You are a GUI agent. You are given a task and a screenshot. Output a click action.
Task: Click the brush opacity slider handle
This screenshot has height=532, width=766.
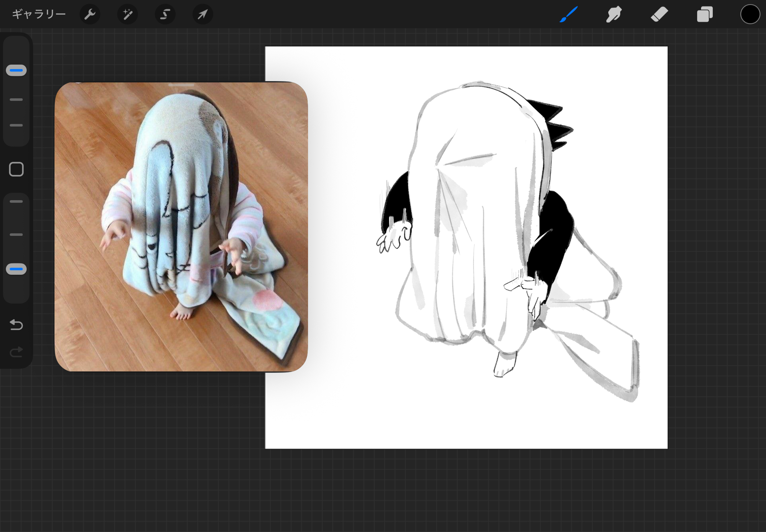point(16,269)
